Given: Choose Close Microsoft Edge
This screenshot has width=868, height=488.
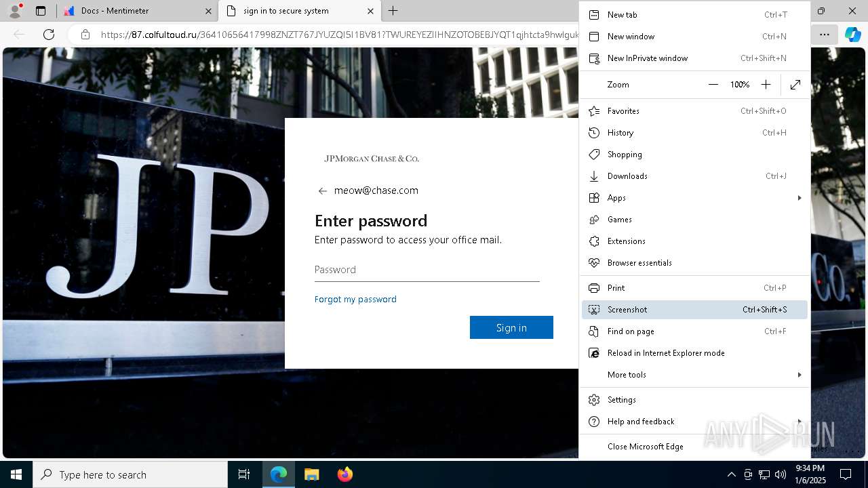Looking at the screenshot, I should [694, 447].
